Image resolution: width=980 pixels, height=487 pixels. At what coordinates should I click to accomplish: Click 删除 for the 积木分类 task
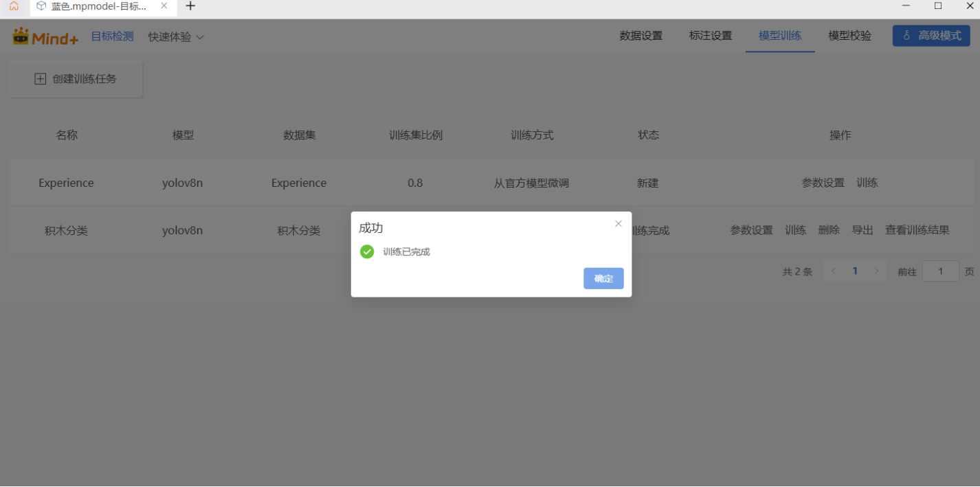[x=829, y=231]
